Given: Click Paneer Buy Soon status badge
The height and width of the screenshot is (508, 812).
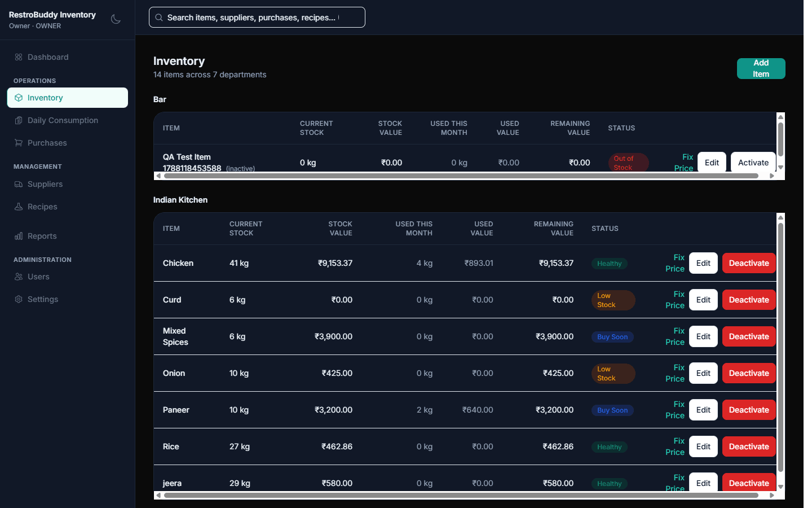Looking at the screenshot, I should pos(612,410).
